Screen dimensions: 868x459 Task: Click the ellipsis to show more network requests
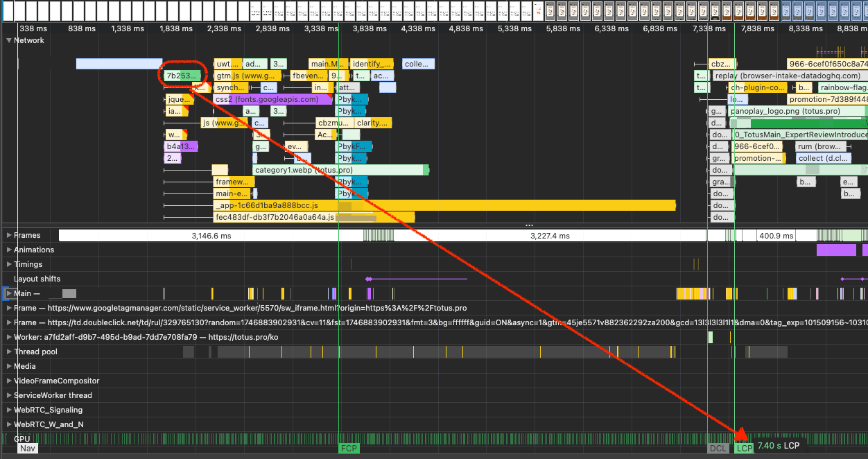[529, 224]
